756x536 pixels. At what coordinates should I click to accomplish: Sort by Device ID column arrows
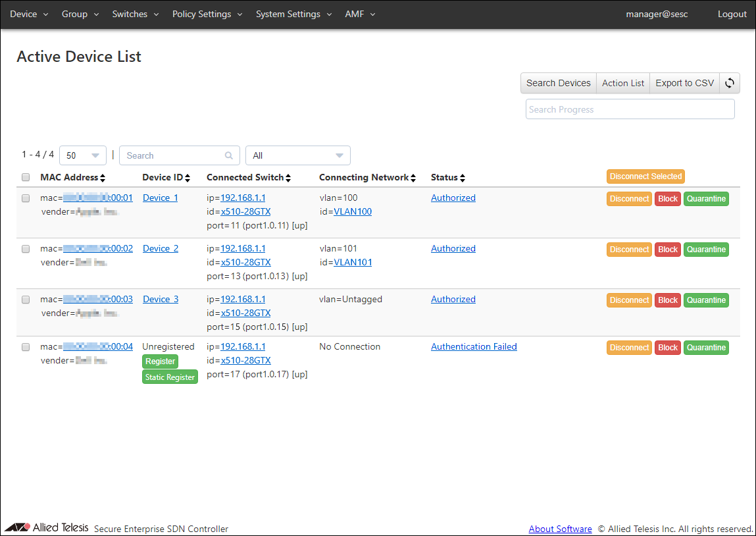pos(188,178)
